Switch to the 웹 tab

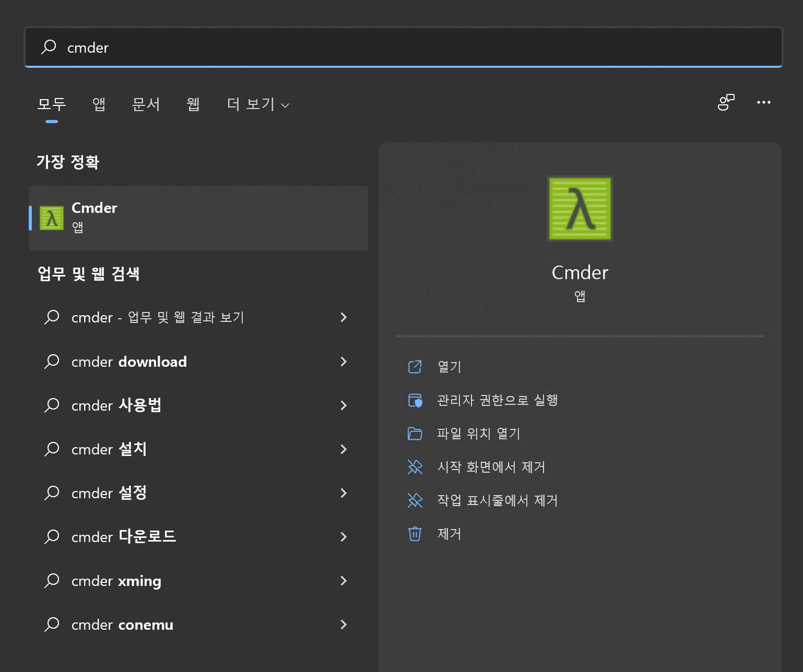[193, 104]
